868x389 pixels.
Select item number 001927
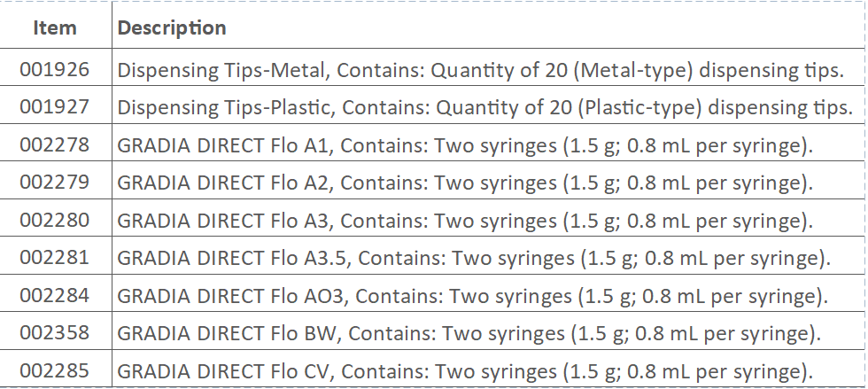coord(55,107)
